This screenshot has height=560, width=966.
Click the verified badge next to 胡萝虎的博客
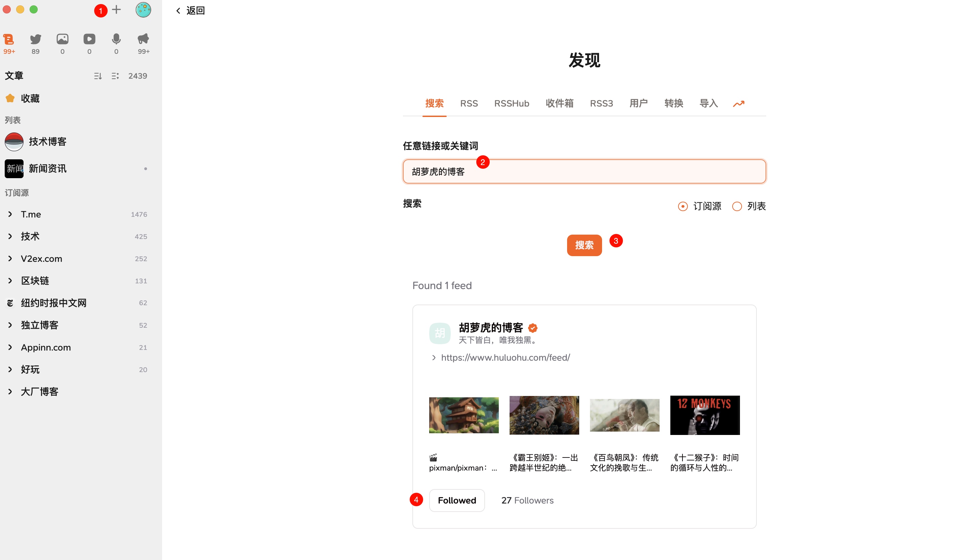[533, 328]
